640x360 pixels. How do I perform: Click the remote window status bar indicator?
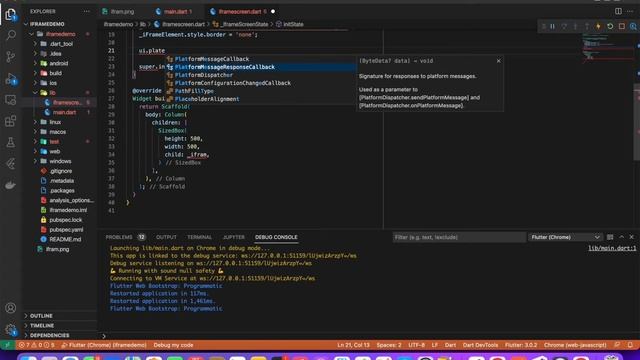tap(7, 345)
